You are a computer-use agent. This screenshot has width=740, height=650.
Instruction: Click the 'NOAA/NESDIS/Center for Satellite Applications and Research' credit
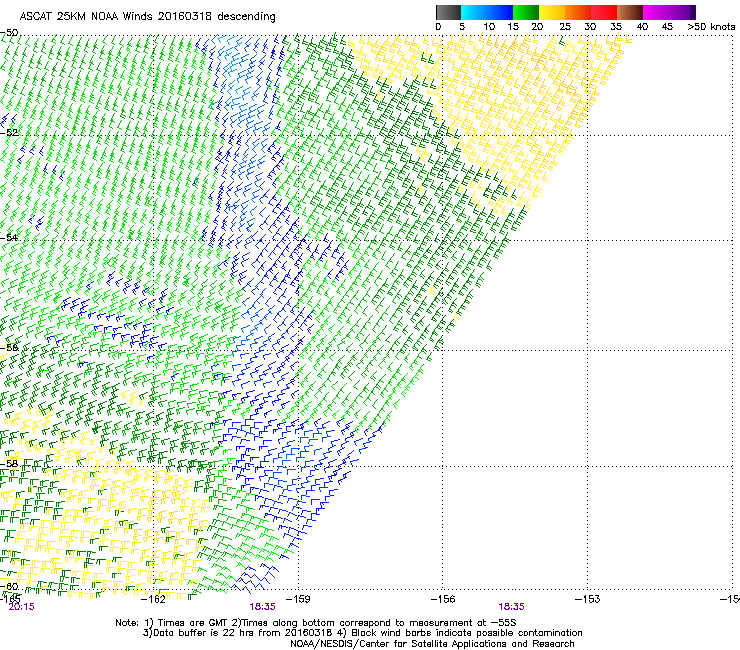point(432,644)
